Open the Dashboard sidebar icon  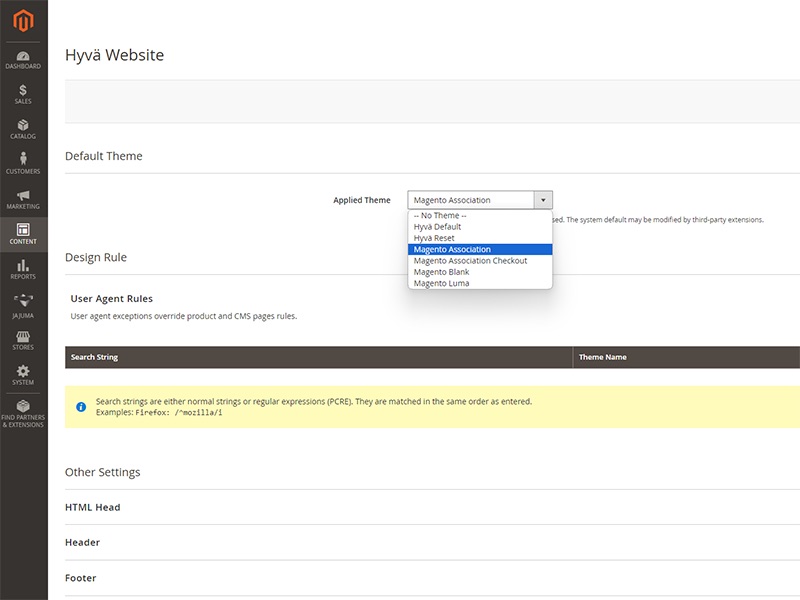[23, 60]
